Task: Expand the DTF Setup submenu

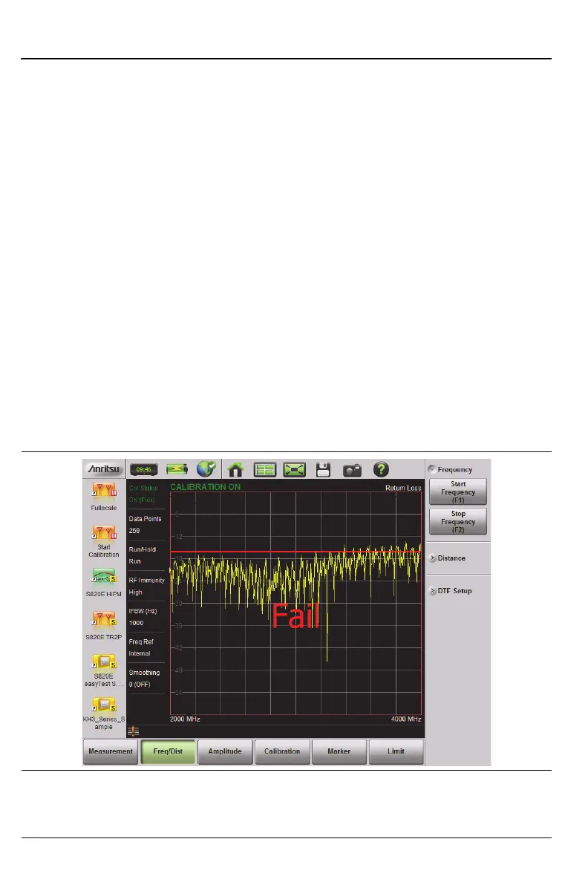Action: [x=451, y=591]
